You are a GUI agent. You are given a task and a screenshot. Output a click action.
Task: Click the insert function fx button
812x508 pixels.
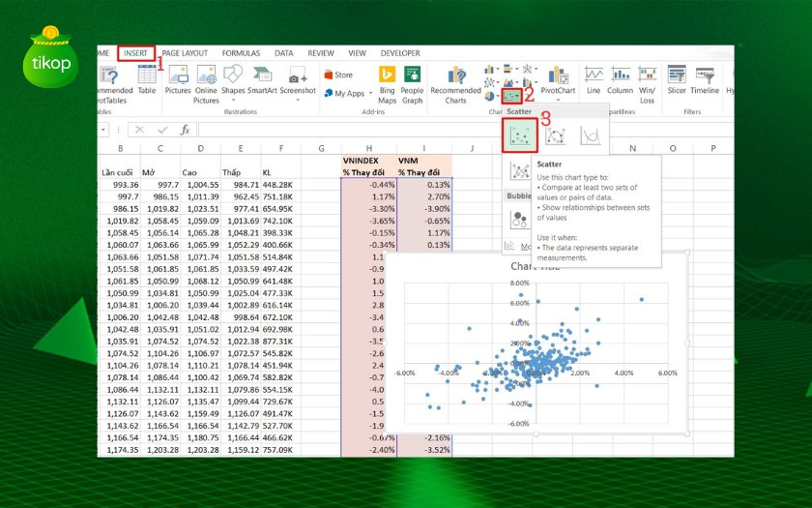185,129
